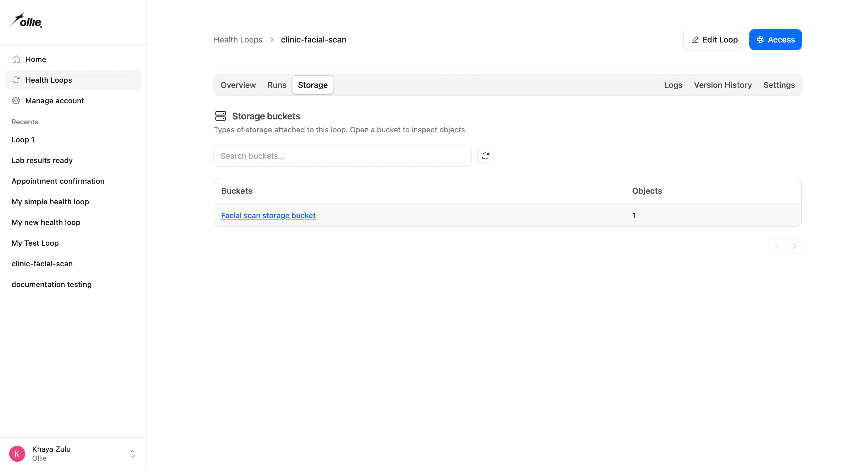Screen dimensions: 868x469
Task: Navigate to Health Loops breadcrumb
Action: click(238, 40)
